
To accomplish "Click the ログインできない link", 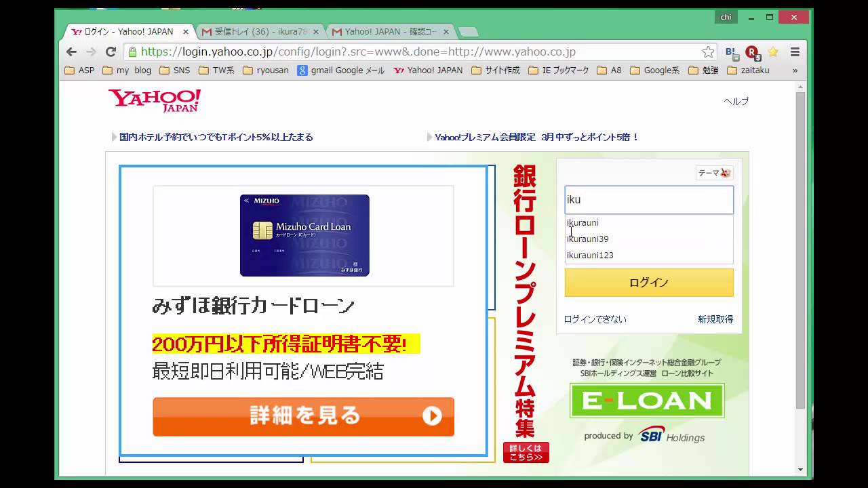I will click(x=595, y=319).
